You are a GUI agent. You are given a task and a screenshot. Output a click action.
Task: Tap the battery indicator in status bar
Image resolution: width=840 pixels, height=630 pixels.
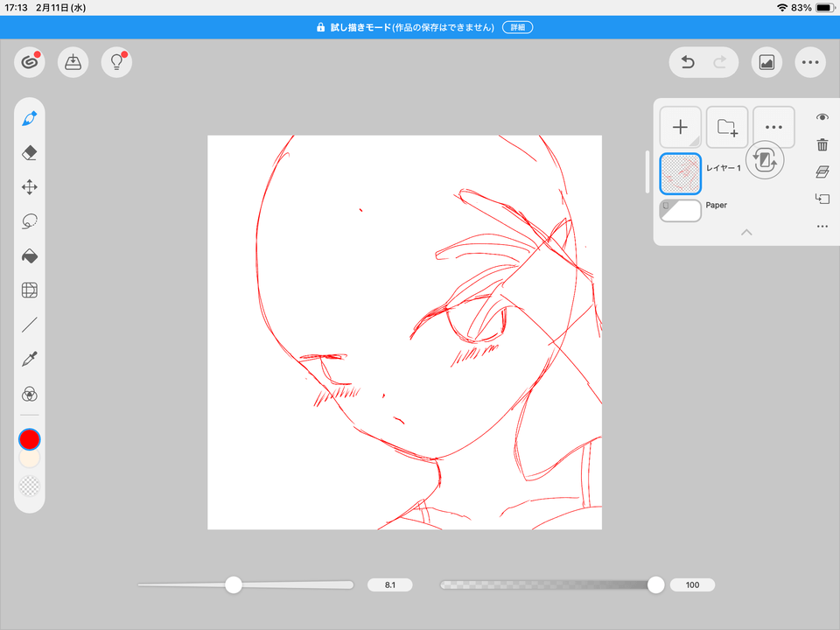(825, 8)
